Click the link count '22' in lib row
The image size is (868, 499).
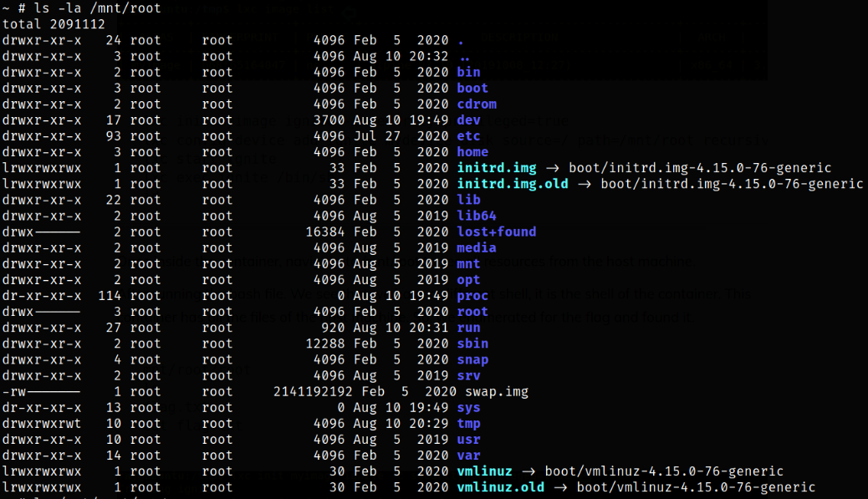[114, 201]
